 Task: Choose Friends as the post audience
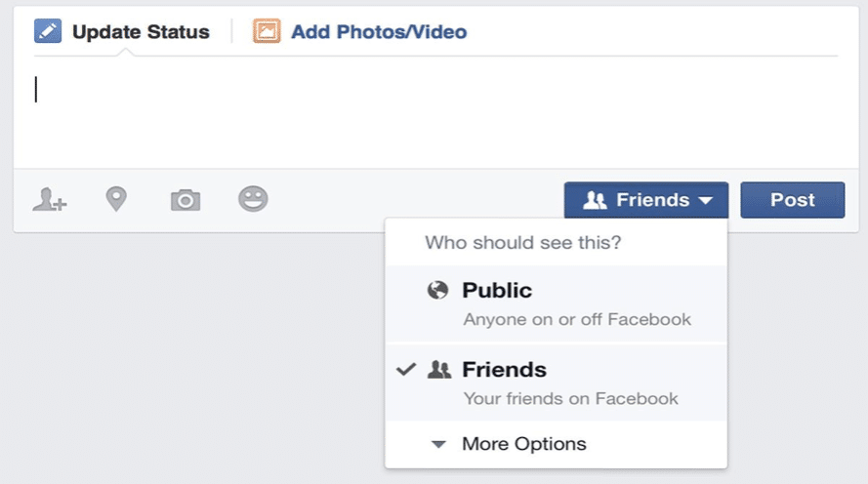coord(557,383)
